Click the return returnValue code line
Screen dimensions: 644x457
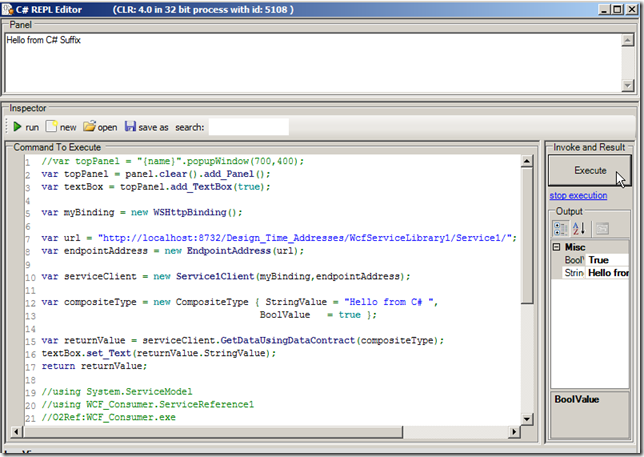pos(88,366)
